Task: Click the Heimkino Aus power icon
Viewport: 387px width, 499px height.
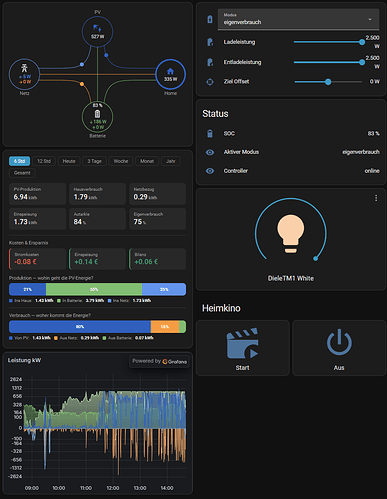Action: point(339,342)
